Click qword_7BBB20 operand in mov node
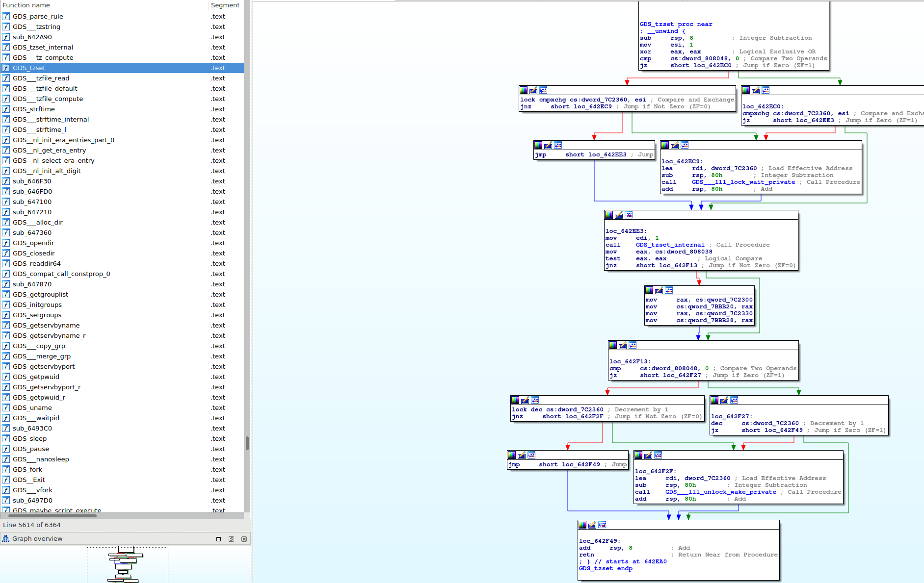924x583 pixels. 706,306
